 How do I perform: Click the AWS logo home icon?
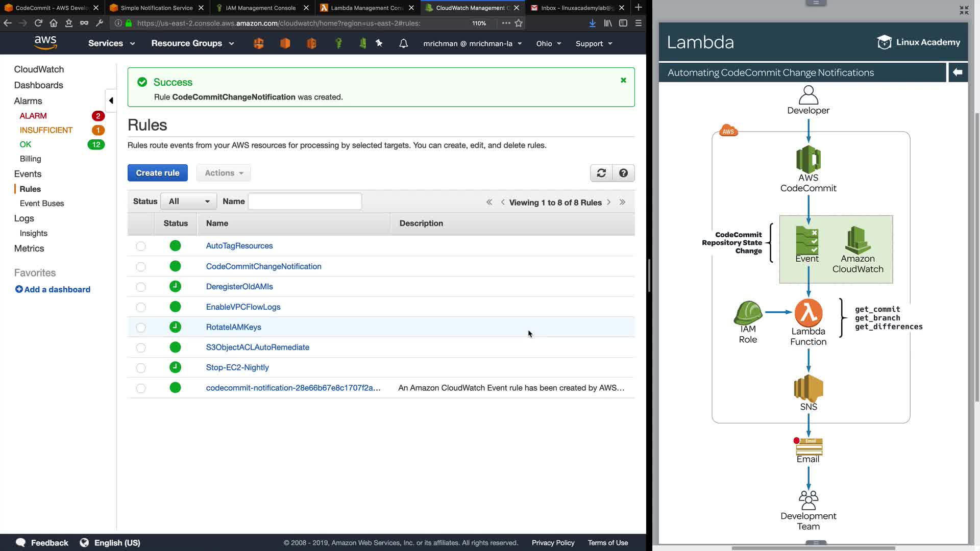tap(45, 43)
